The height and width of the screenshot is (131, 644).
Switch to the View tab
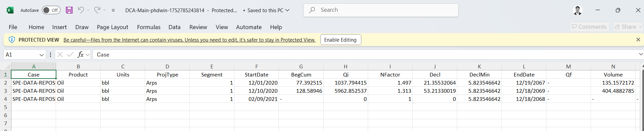coord(222,27)
